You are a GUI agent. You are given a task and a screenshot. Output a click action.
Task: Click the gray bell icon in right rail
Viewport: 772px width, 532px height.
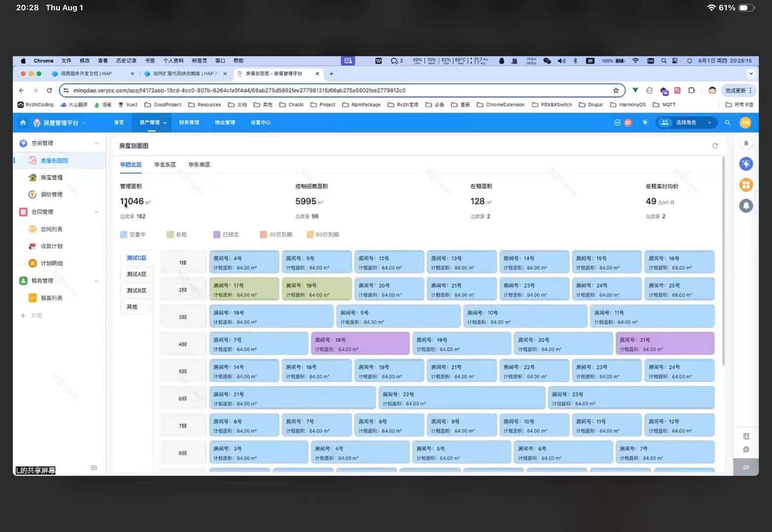click(x=746, y=205)
